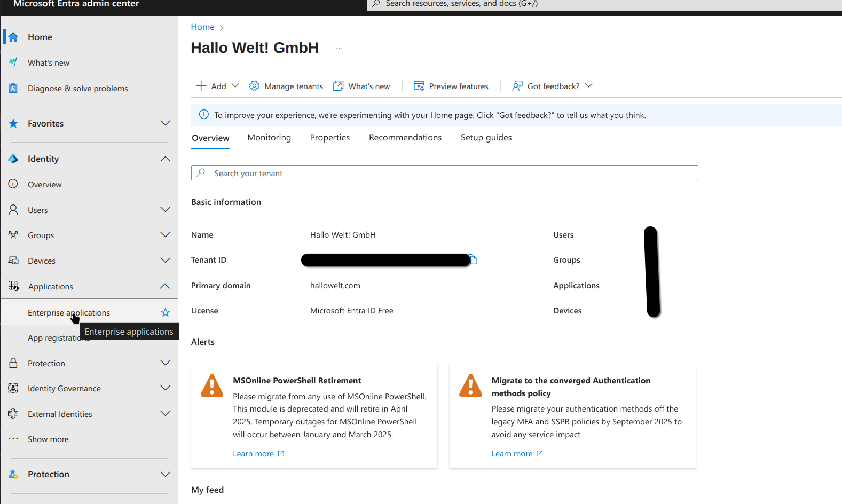The image size is (842, 504).
Task: Copy the Tenant ID with the copy icon
Action: 473,260
